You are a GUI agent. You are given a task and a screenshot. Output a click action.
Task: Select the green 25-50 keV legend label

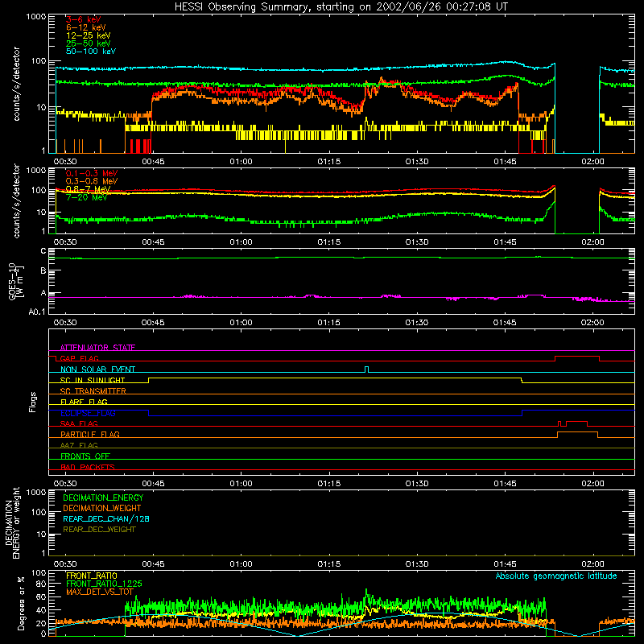click(89, 43)
